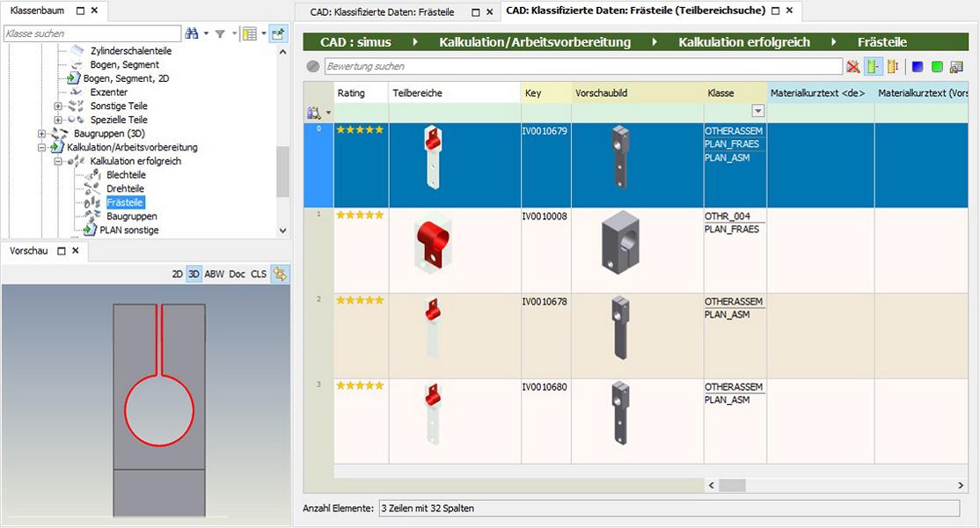980x528 pixels.
Task: Switch to CAD: Klassifizierte Daten: Frästeile tab
Action: pos(382,11)
